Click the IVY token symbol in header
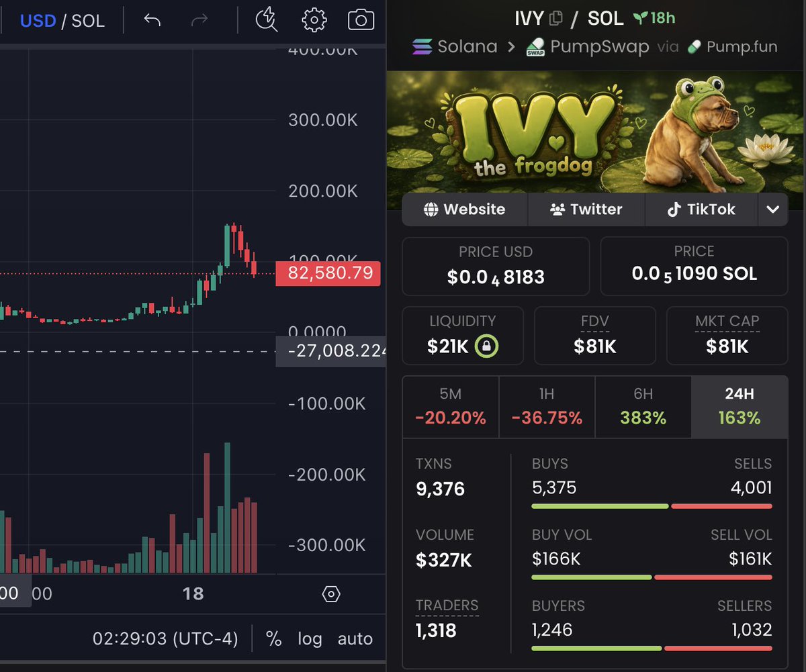This screenshot has height=672, width=806. pyautogui.click(x=529, y=18)
